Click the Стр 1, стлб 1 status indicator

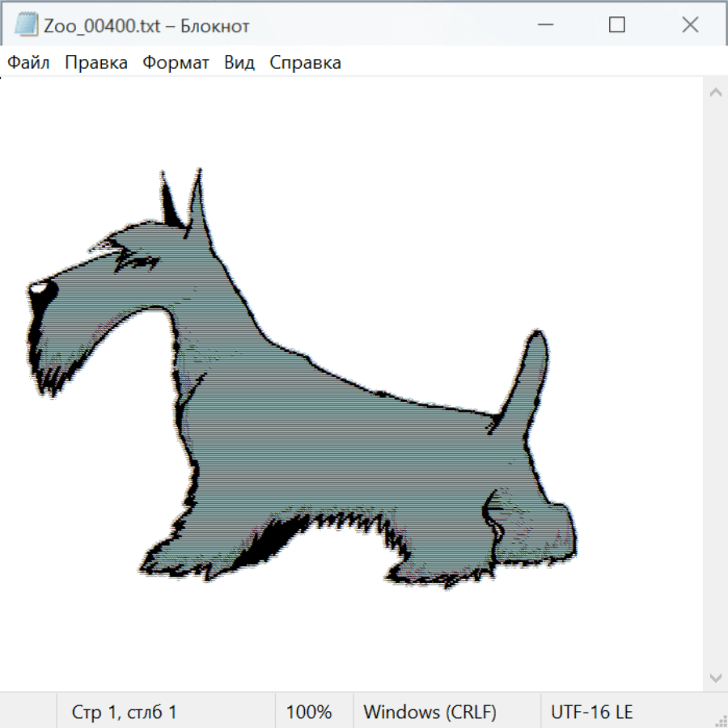click(x=125, y=712)
